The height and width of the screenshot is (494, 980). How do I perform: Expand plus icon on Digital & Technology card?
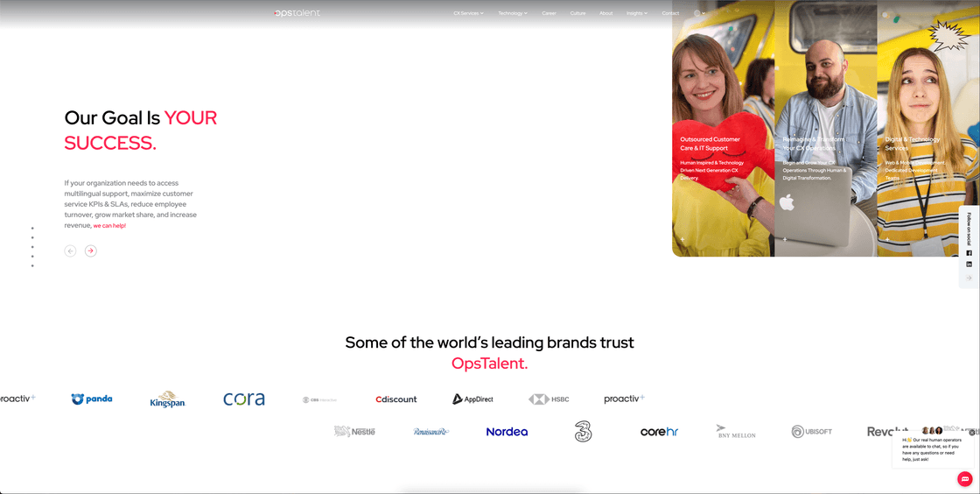click(x=887, y=239)
